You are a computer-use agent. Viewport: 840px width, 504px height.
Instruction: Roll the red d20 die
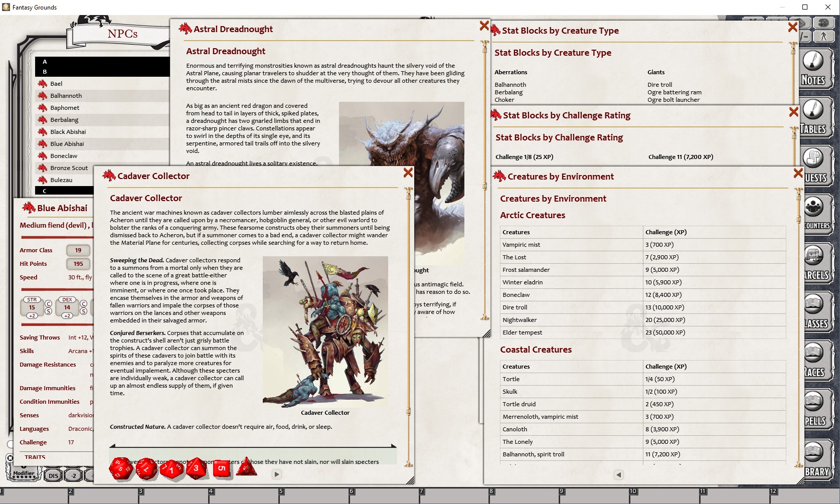[120, 469]
